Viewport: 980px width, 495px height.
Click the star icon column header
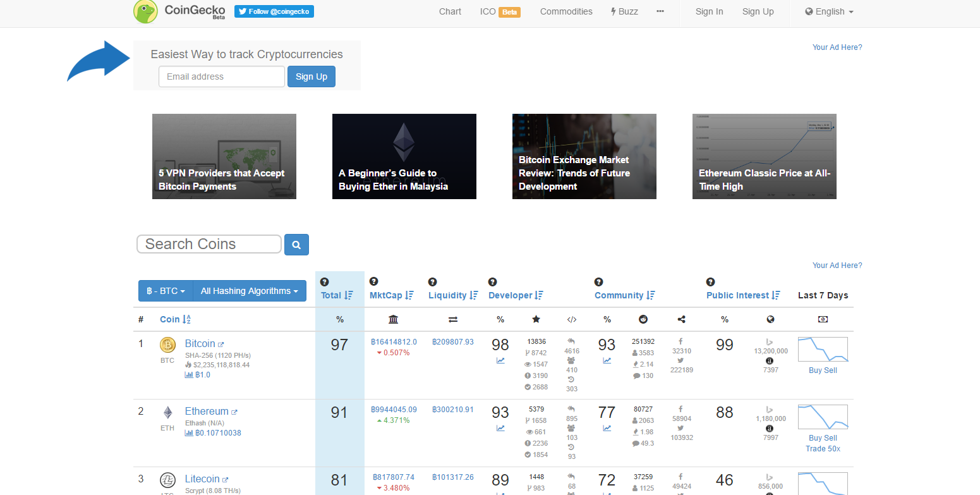tap(536, 319)
